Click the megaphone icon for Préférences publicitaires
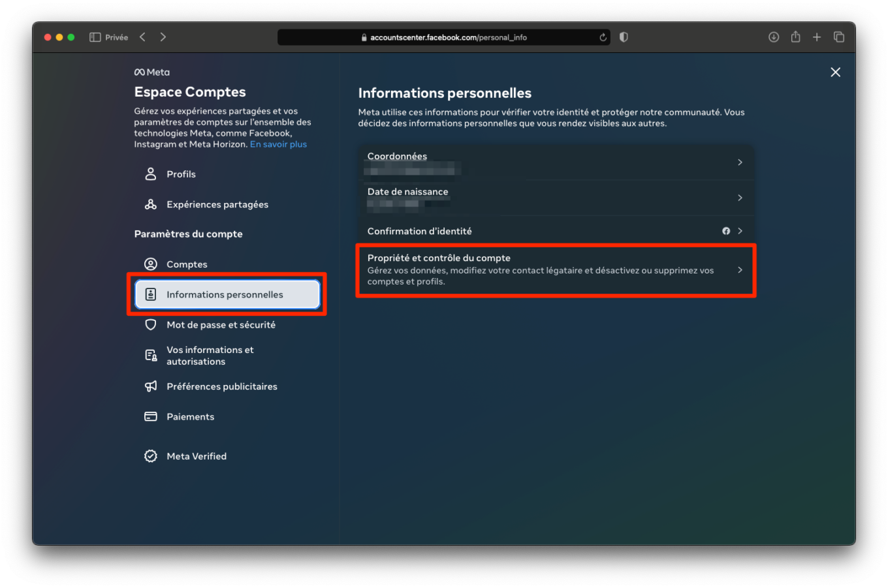 pyautogui.click(x=151, y=386)
